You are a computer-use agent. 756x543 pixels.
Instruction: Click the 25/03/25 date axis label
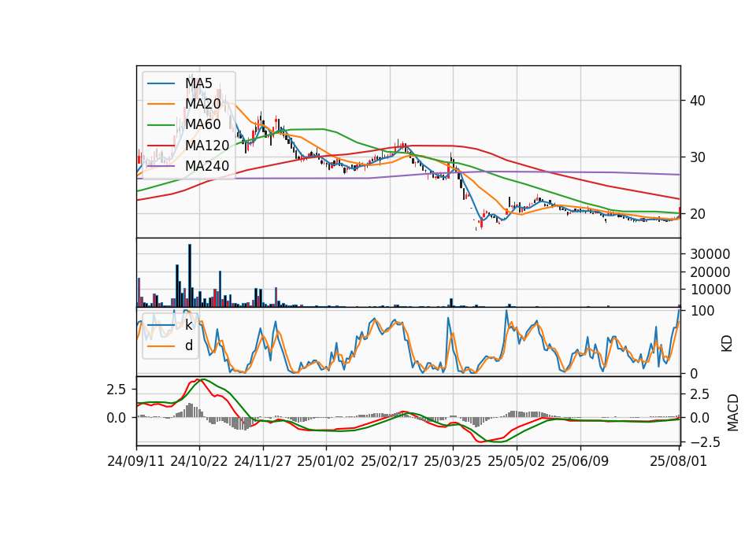point(453,461)
